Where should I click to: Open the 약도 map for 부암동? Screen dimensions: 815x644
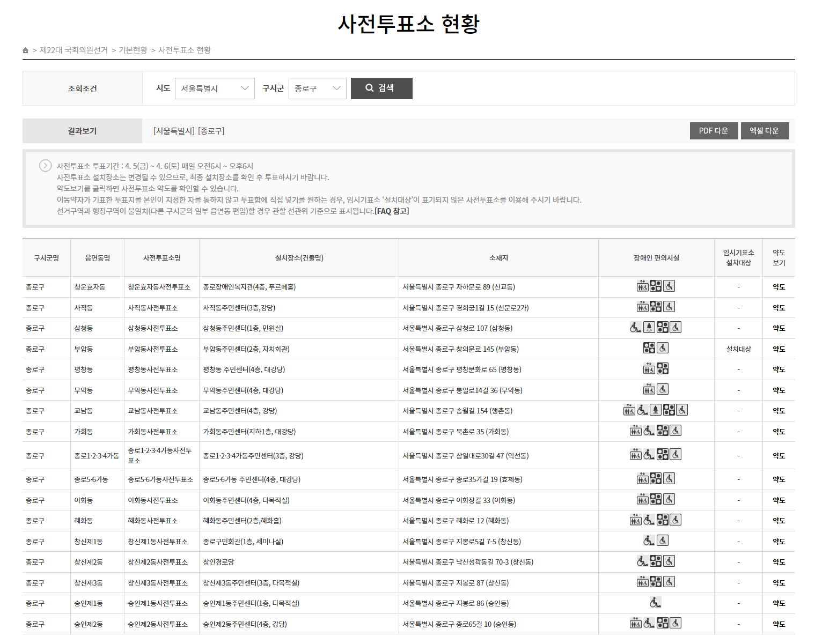pos(779,349)
